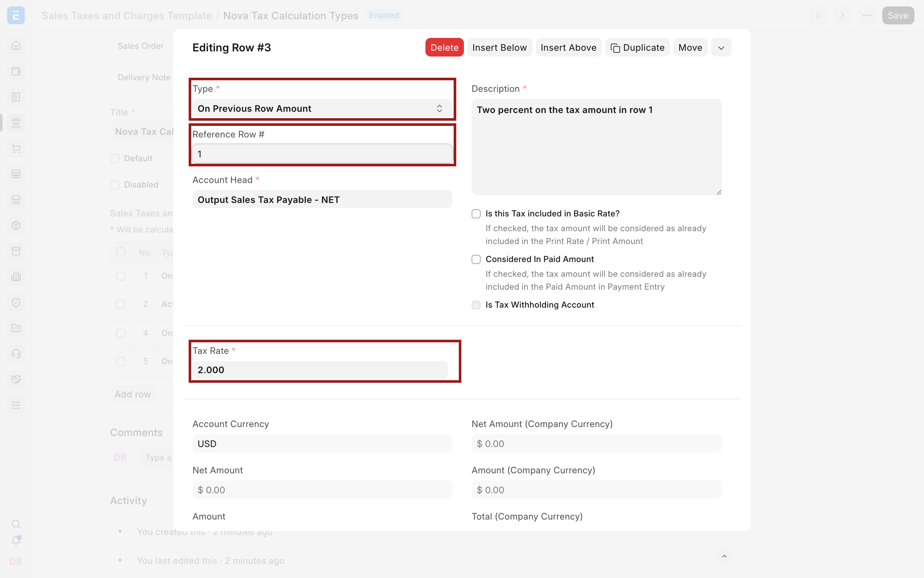Check 'Considered In Paid Amount'
924x578 pixels.
[476, 259]
